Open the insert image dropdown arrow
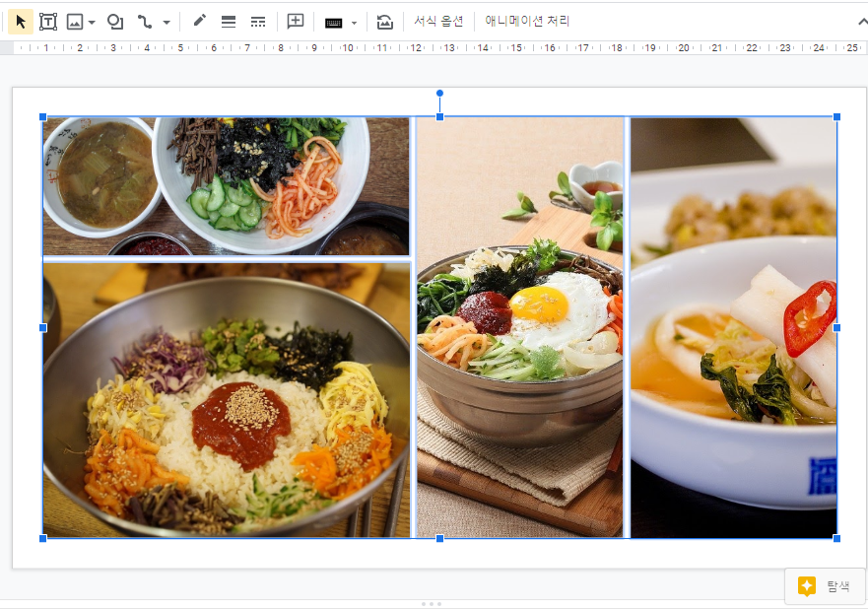Viewport: 868px width, 609px height. pos(92,23)
